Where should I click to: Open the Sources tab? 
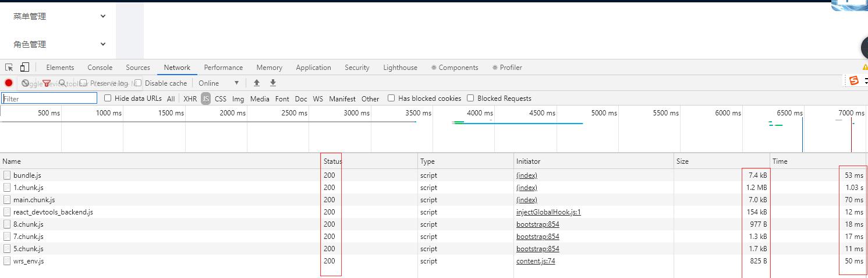click(138, 68)
